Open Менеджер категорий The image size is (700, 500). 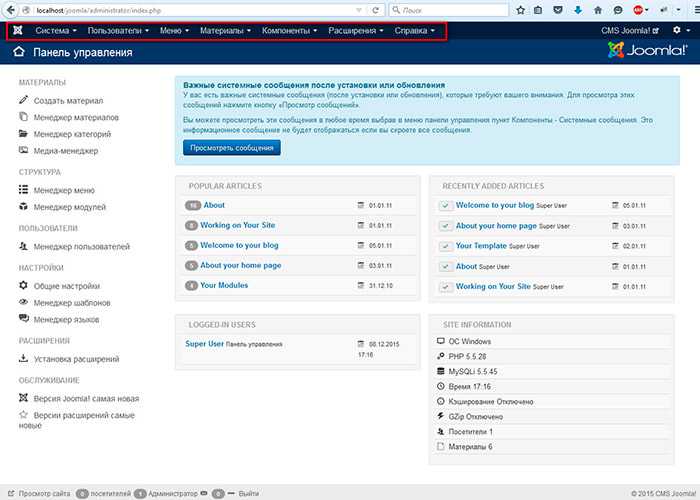coord(72,134)
